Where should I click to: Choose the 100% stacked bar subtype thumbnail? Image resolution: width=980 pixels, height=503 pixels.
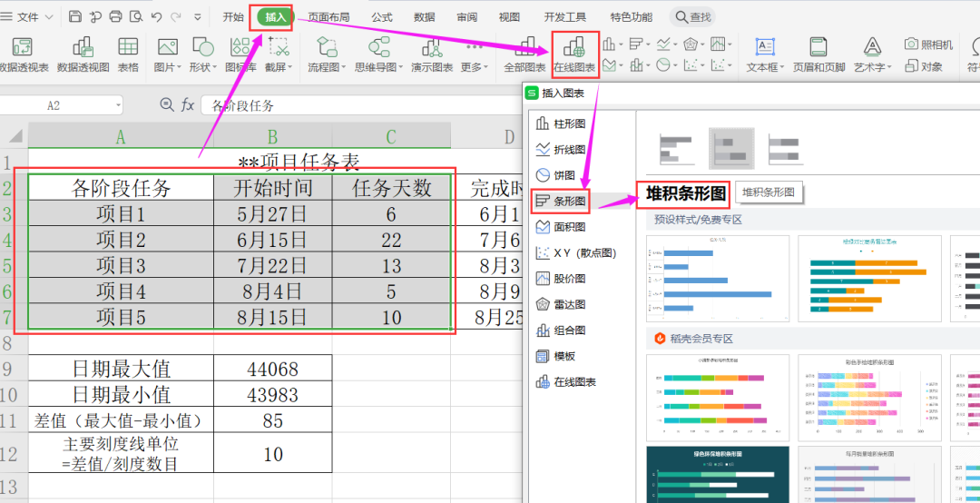click(784, 149)
